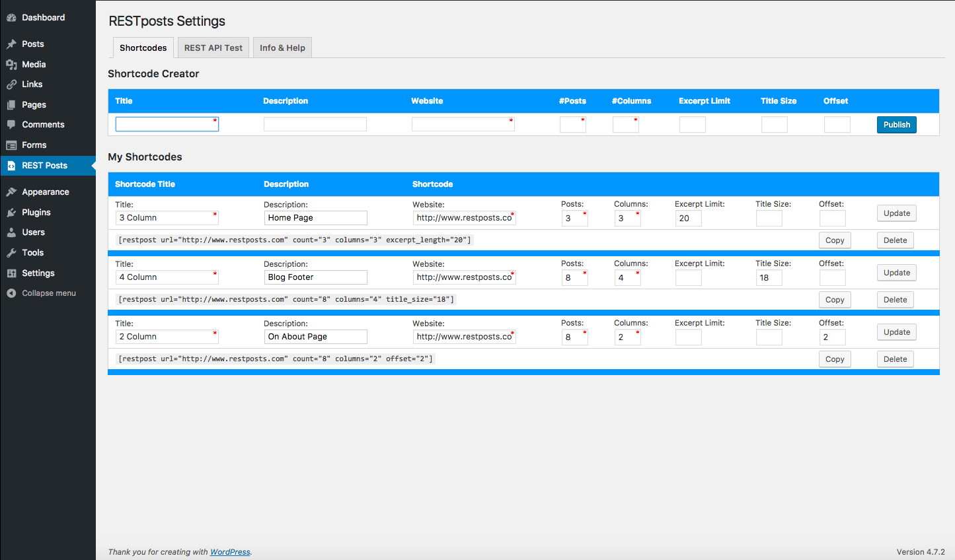Focus the creator Title field
Image resolution: width=955 pixels, height=560 pixels.
click(167, 124)
